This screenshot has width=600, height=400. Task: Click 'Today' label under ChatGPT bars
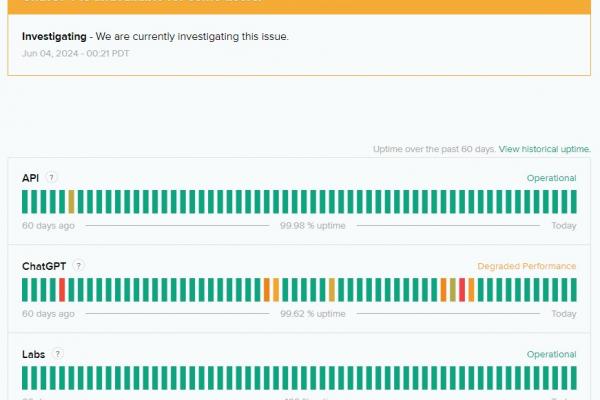[x=564, y=313]
